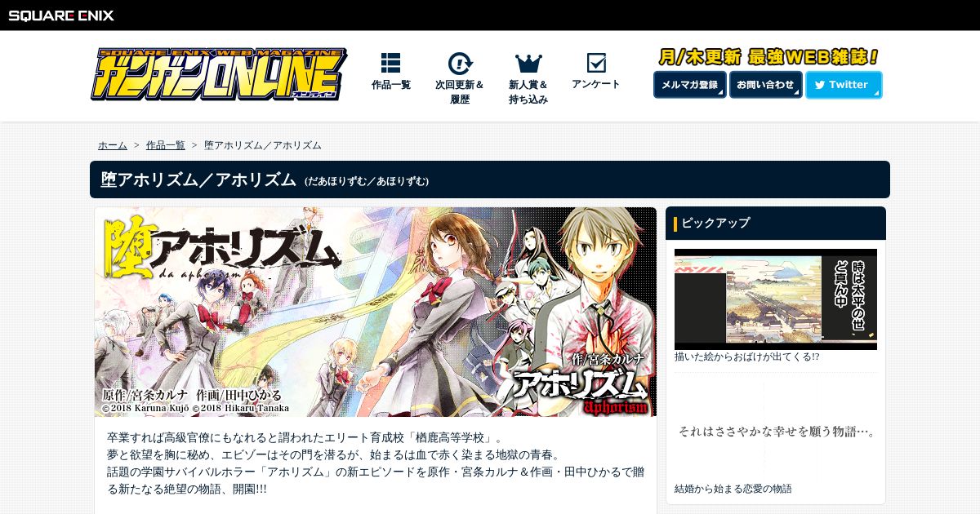Open the 作品一覧 grid icon
The image size is (980, 514).
[x=391, y=63]
